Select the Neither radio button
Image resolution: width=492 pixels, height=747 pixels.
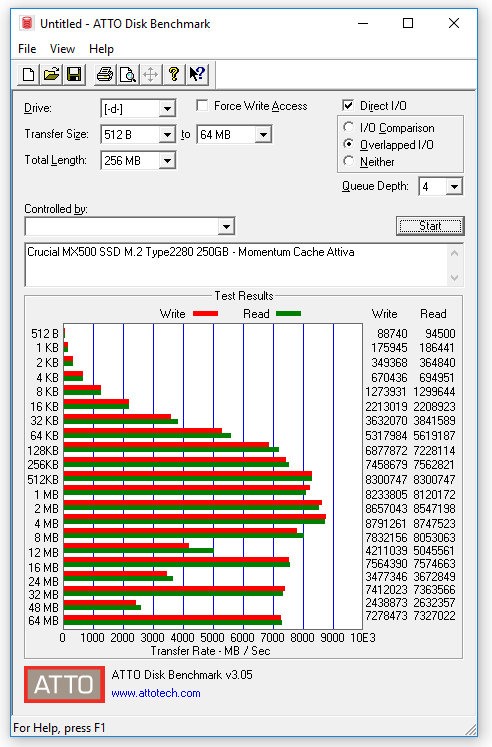click(349, 161)
